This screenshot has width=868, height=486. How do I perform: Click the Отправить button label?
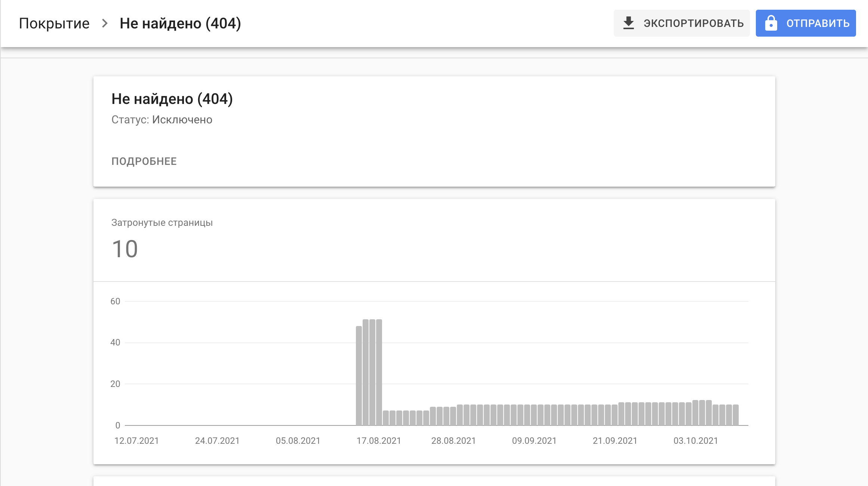(818, 23)
